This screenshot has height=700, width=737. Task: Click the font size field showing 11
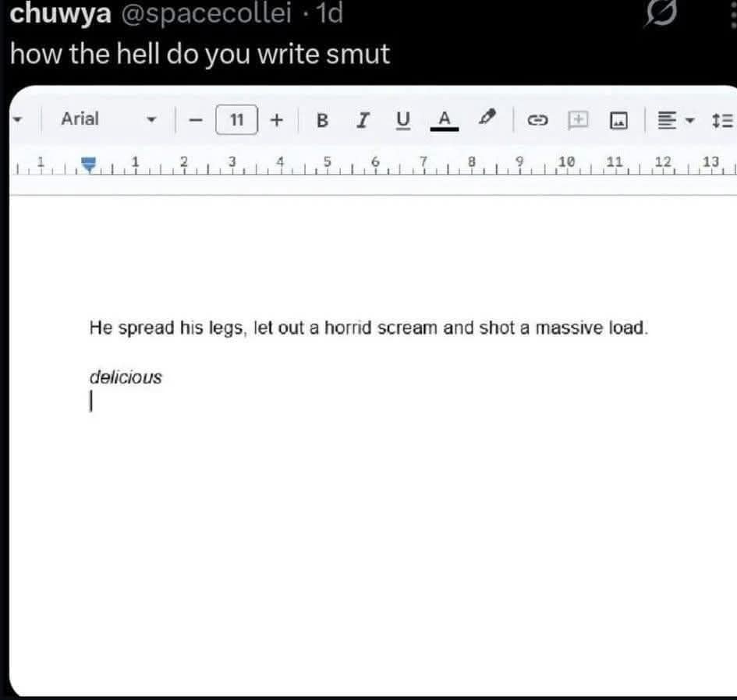[236, 120]
